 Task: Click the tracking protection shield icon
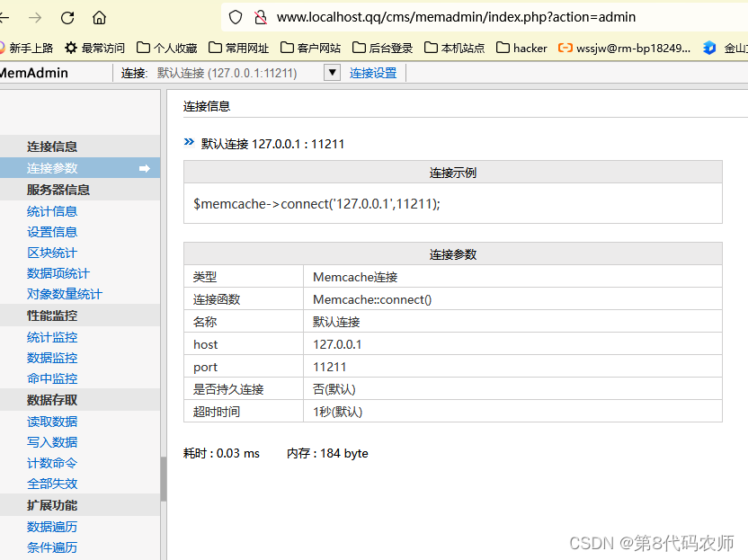pos(234,16)
